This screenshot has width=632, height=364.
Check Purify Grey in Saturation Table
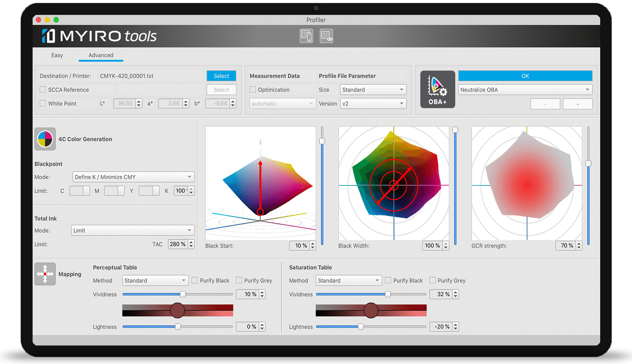(x=433, y=280)
